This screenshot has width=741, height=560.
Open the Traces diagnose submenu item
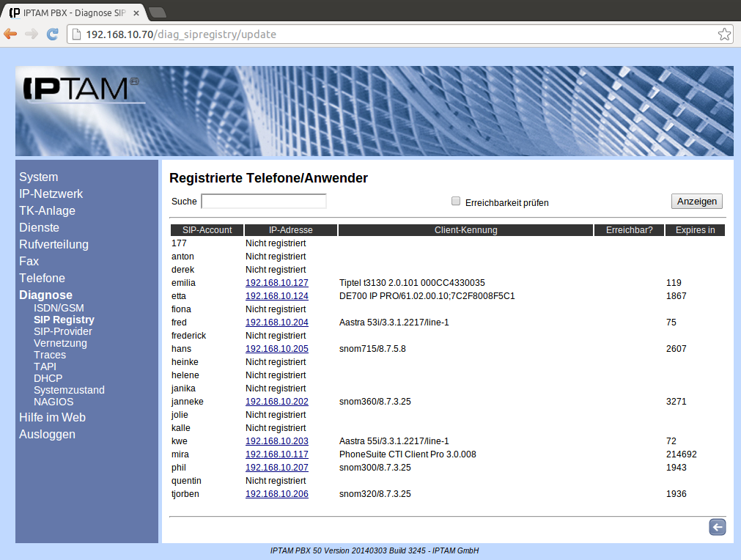(50, 355)
